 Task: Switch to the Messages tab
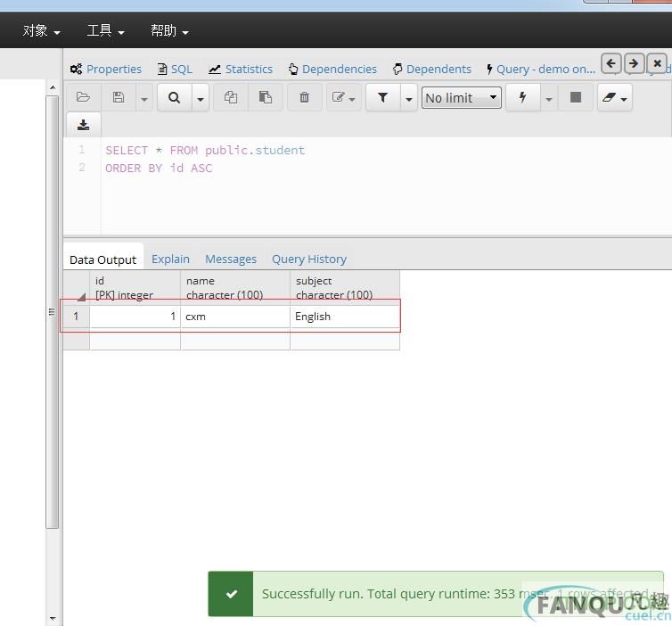pos(231,259)
